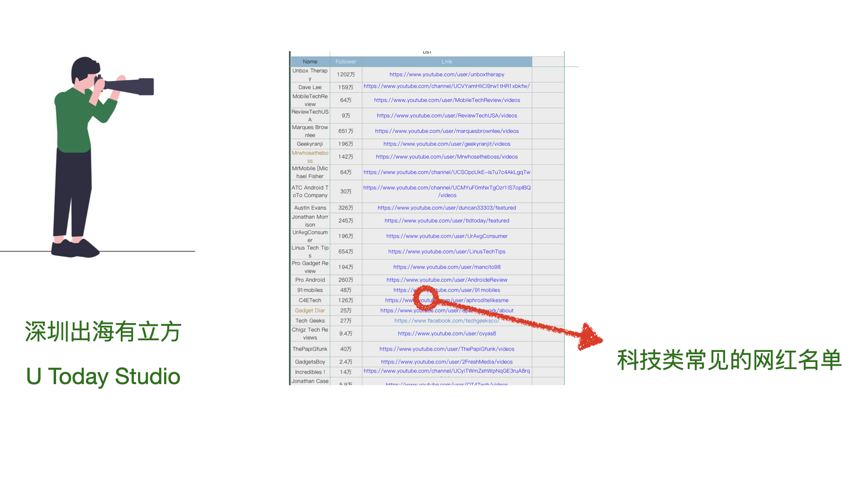Select the Tech Geeks name cell
868x488 pixels.
pyautogui.click(x=310, y=321)
